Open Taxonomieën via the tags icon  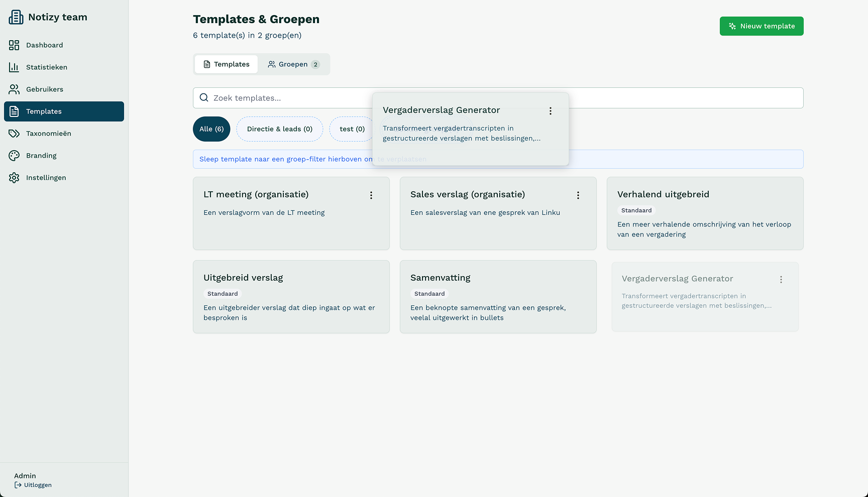14,134
